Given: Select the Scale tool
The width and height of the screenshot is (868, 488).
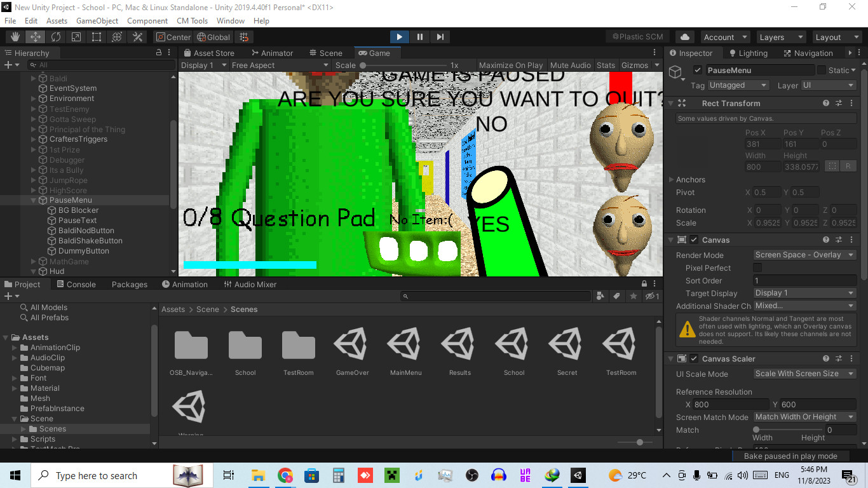Looking at the screenshot, I should coord(76,37).
